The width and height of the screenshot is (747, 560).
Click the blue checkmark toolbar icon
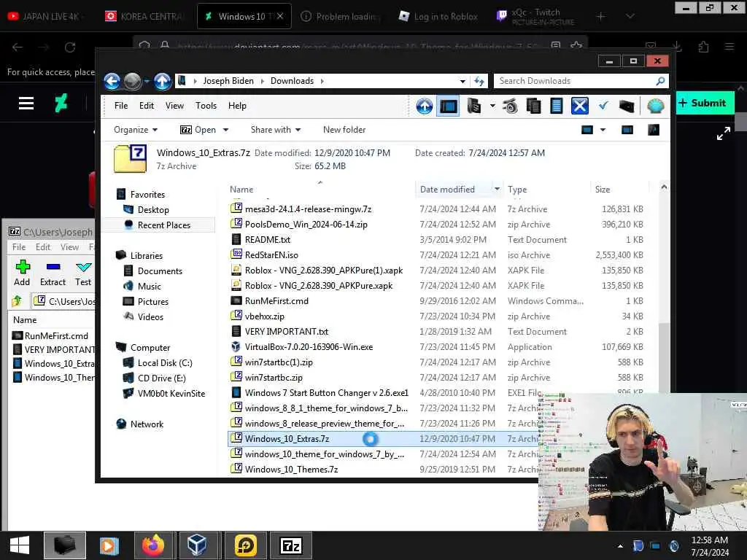click(603, 105)
